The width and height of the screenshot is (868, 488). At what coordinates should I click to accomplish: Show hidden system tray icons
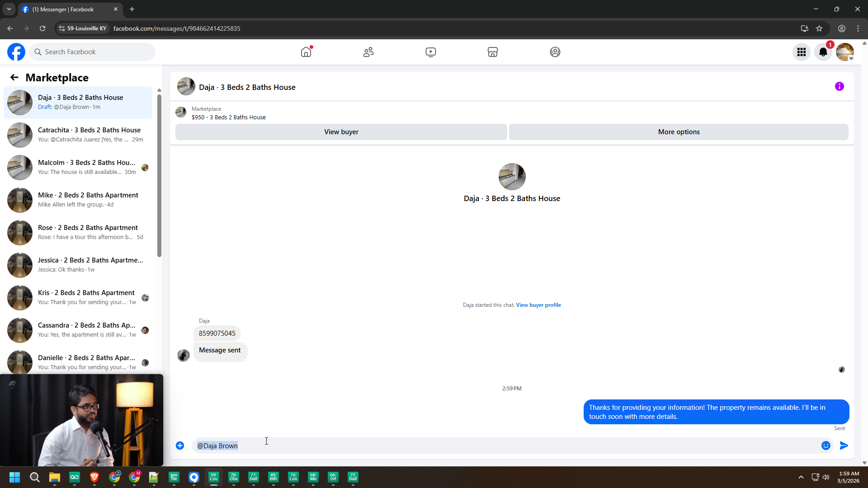(x=801, y=477)
